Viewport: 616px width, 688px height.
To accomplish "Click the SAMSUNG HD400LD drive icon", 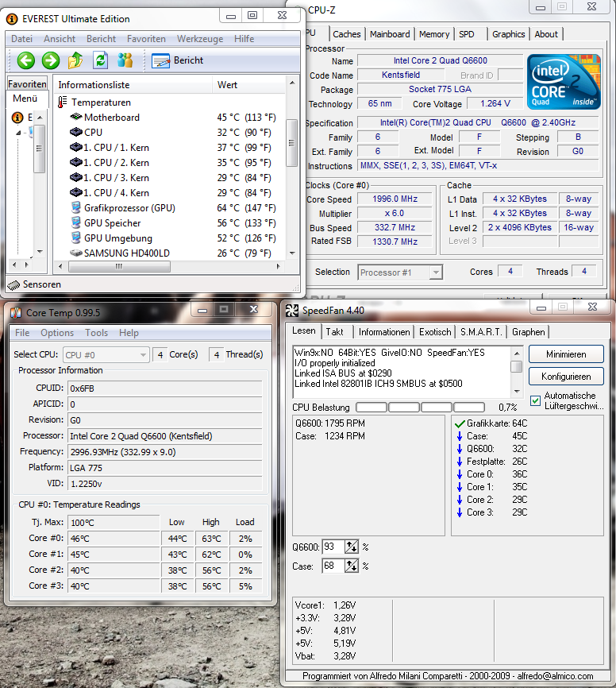I will [76, 253].
